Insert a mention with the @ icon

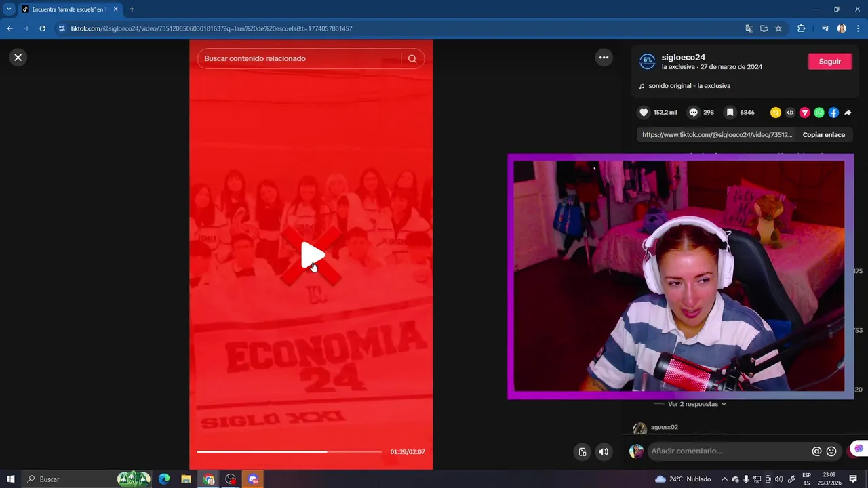click(x=816, y=451)
